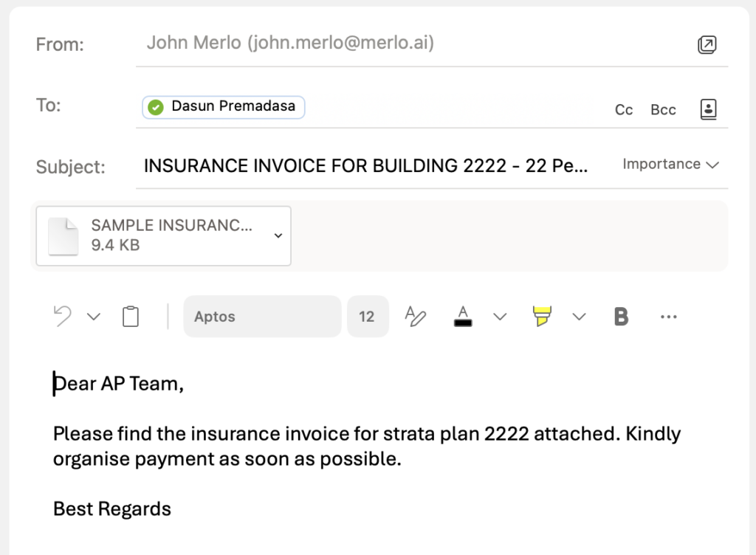Click the undo arrow icon
This screenshot has height=555, width=756.
coord(63,317)
